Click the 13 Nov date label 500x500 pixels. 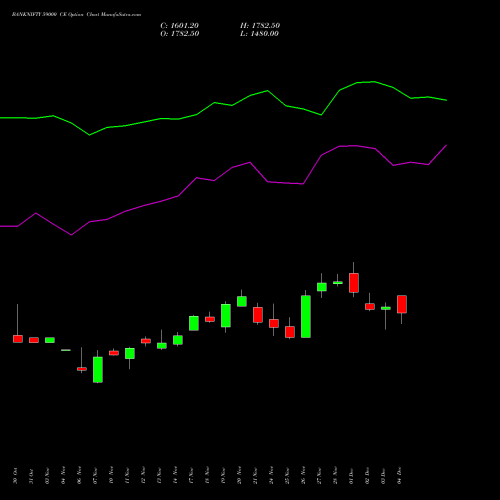click(x=159, y=476)
